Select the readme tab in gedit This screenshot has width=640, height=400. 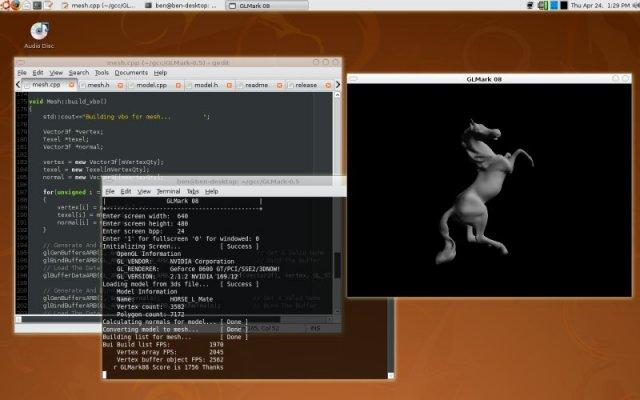pyautogui.click(x=256, y=86)
